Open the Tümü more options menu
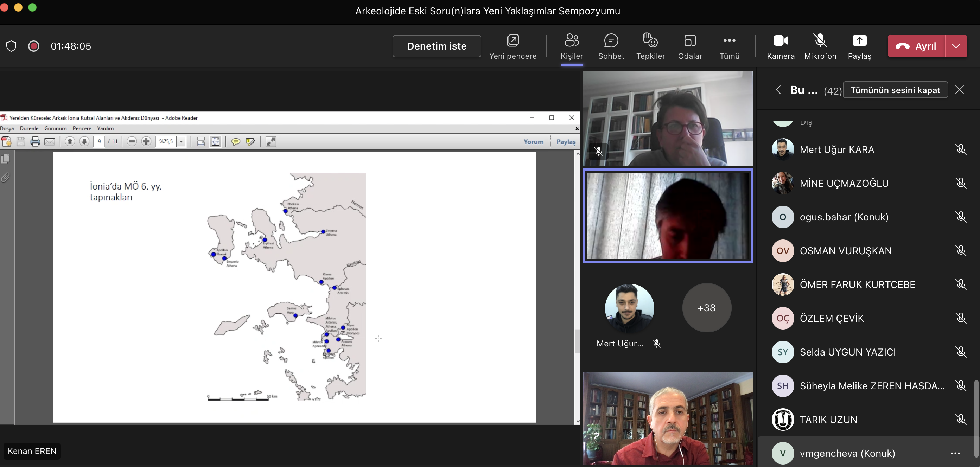 click(729, 46)
